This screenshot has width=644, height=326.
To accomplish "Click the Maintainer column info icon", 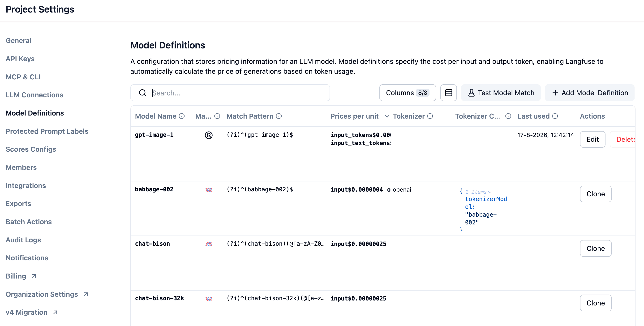I will (217, 116).
